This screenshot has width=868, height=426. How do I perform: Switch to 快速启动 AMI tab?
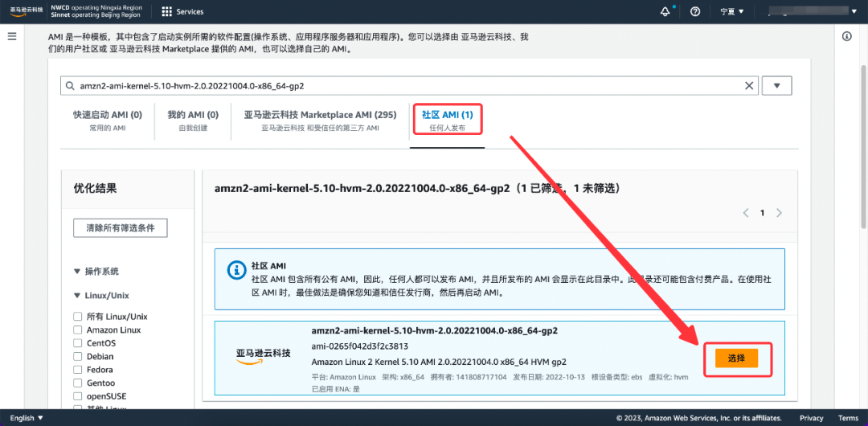point(108,121)
